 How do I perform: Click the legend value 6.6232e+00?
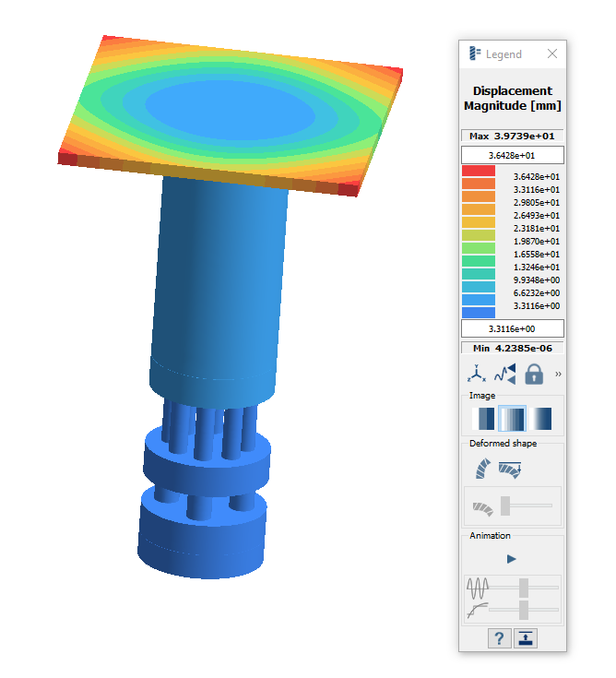click(537, 293)
